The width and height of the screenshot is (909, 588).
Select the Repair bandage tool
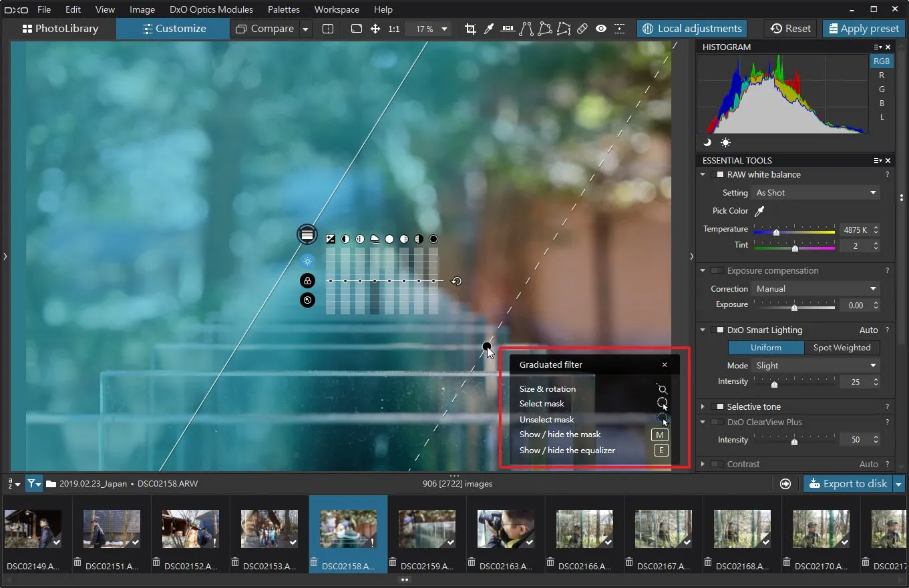tap(582, 29)
